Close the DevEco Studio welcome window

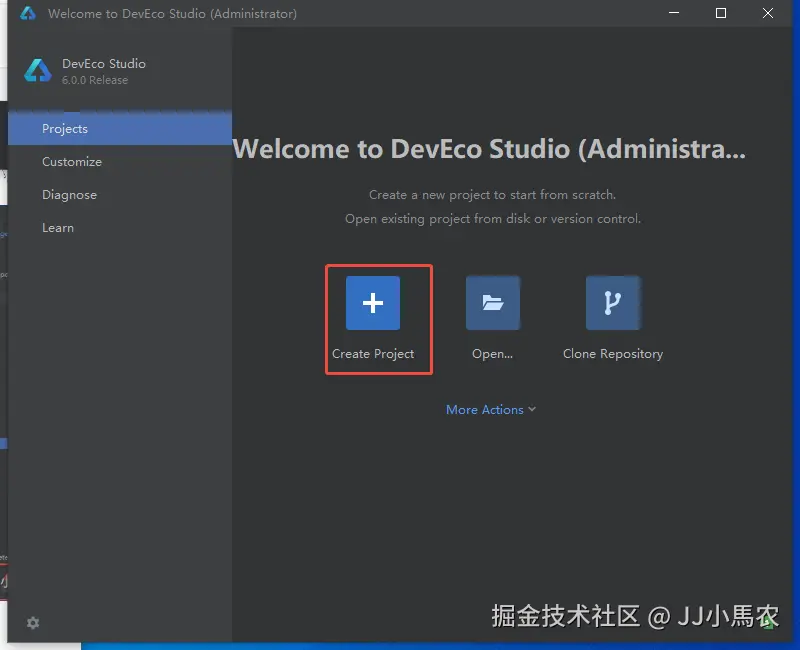(x=768, y=13)
